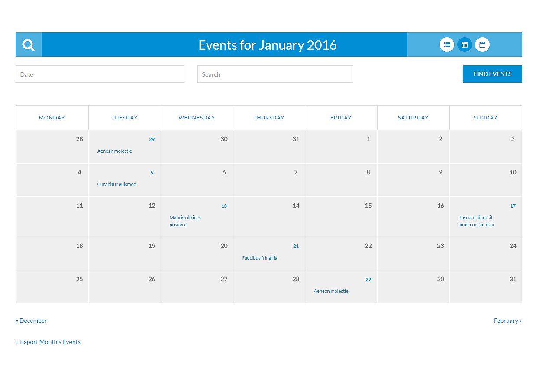Click Export Month's Events link
Image resolution: width=540 pixels, height=392 pixels.
[x=48, y=342]
